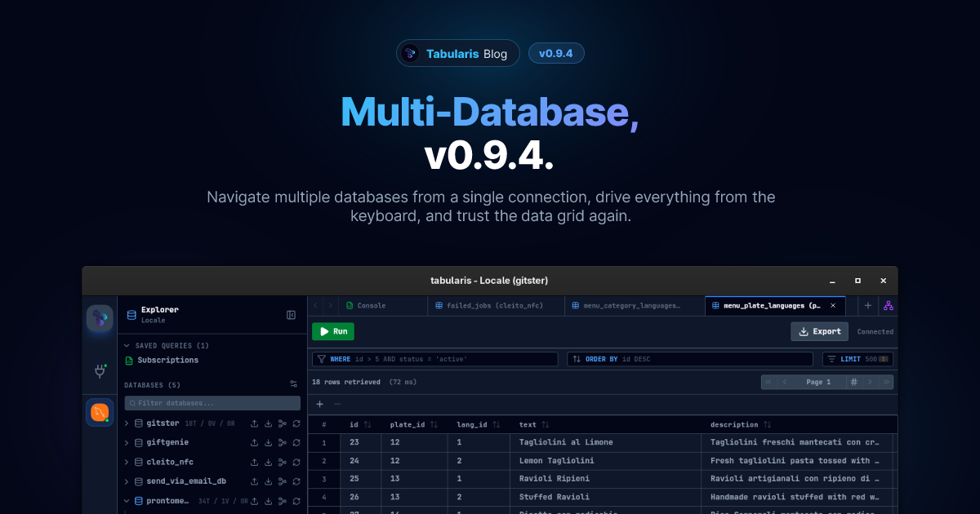Select the plug connection icon in the left dock
The image size is (980, 514).
click(100, 370)
